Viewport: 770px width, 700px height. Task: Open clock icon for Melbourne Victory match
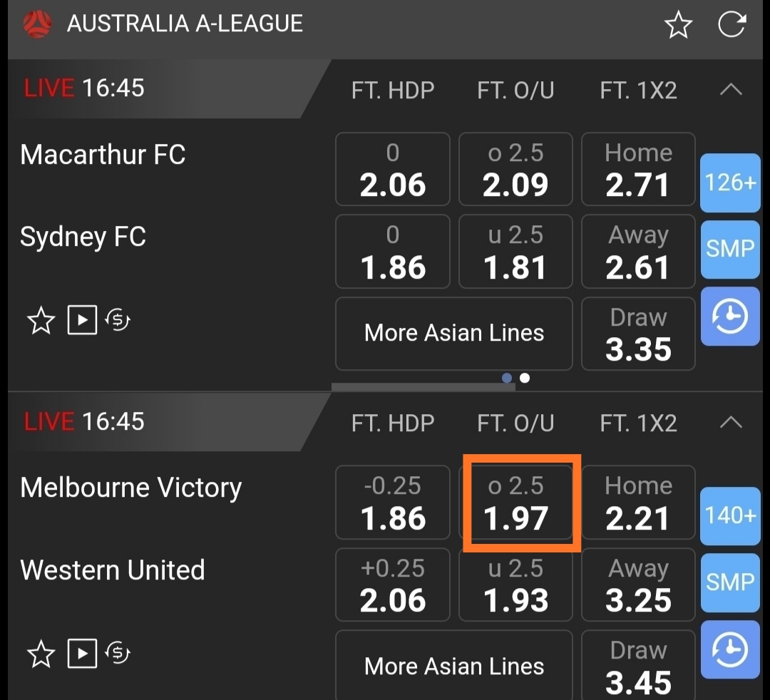tap(730, 650)
